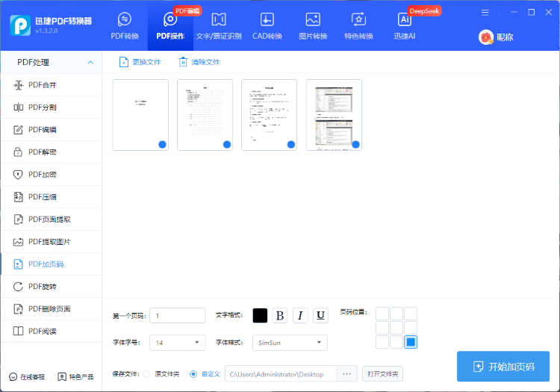Open the 迅捷AI feature
The height and width of the screenshot is (392, 560).
click(405, 25)
